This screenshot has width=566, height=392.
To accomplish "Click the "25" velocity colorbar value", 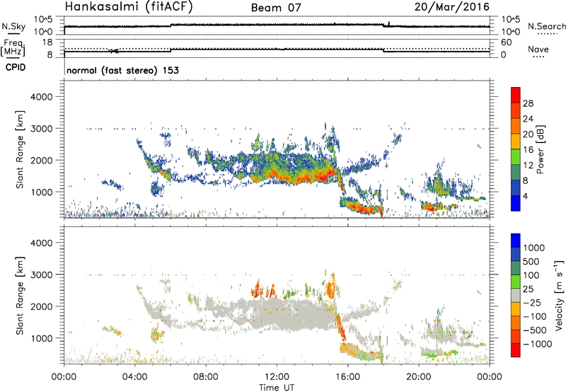I will pyautogui.click(x=528, y=289).
